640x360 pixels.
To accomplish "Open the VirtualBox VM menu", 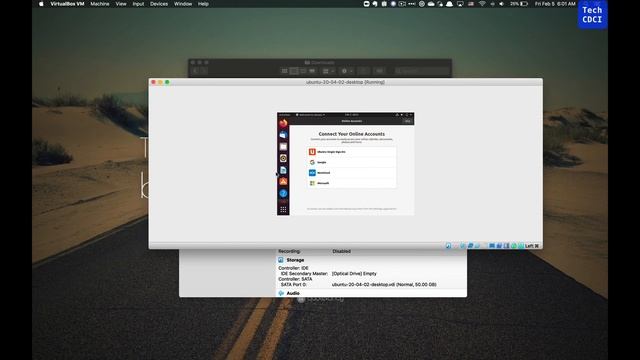I will (67, 4).
